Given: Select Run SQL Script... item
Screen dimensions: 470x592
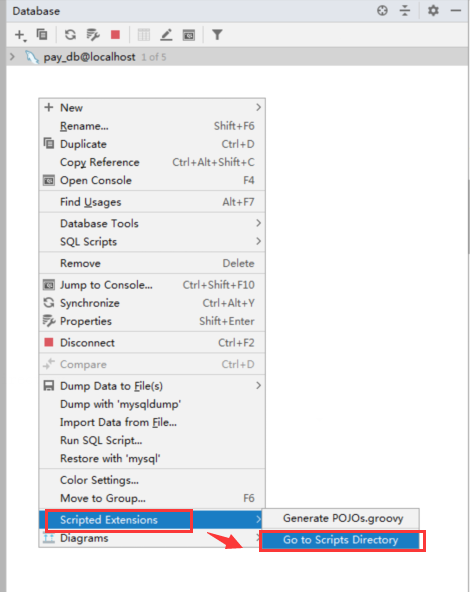Looking at the screenshot, I should click(x=152, y=440).
